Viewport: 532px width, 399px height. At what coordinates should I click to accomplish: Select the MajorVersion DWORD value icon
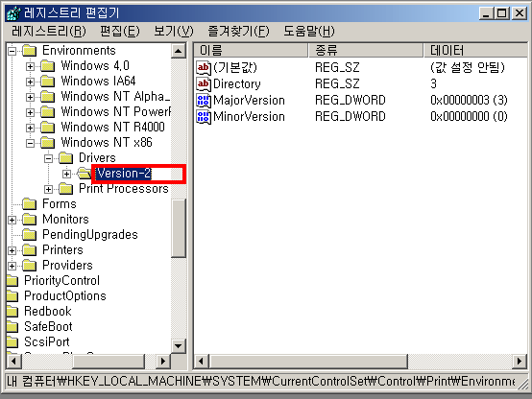[x=204, y=101]
